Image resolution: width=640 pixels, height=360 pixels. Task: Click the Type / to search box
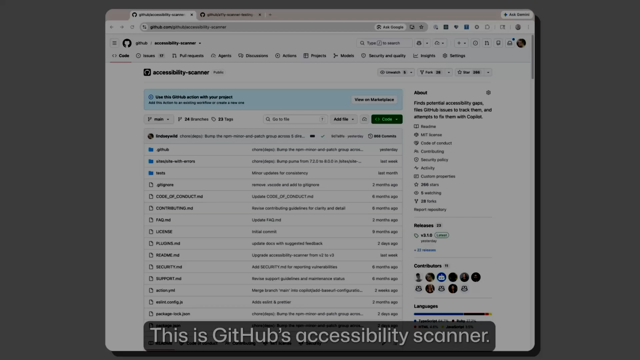(385, 43)
